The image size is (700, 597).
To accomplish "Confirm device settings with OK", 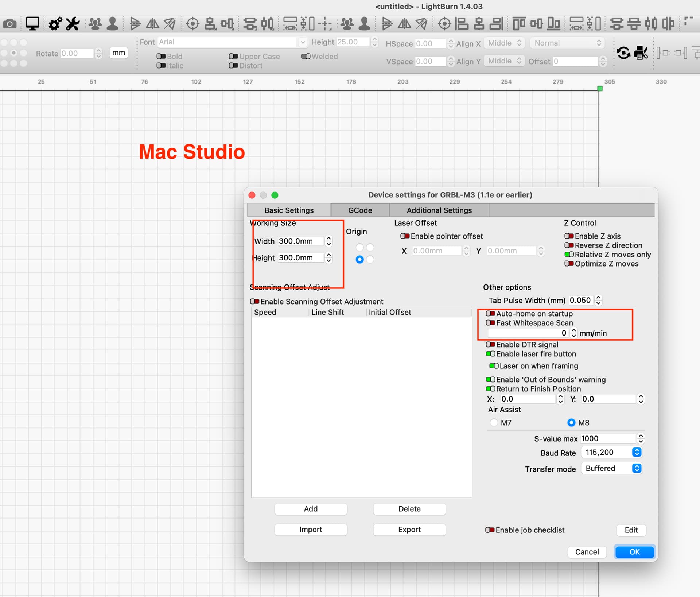I will pos(634,552).
